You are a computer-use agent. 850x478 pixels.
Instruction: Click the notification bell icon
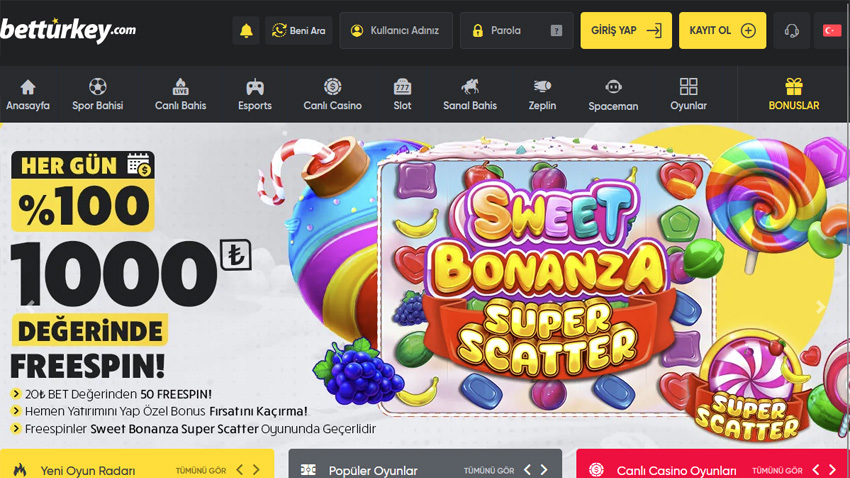coord(246,31)
